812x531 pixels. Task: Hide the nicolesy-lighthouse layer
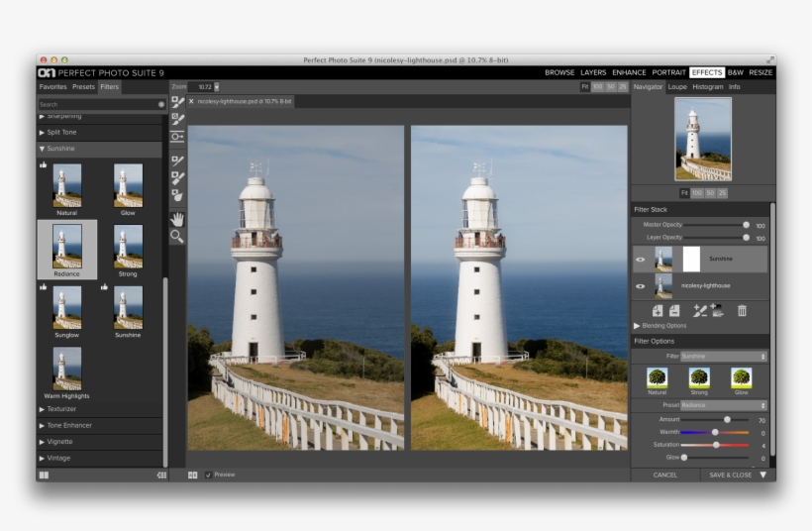click(x=641, y=286)
